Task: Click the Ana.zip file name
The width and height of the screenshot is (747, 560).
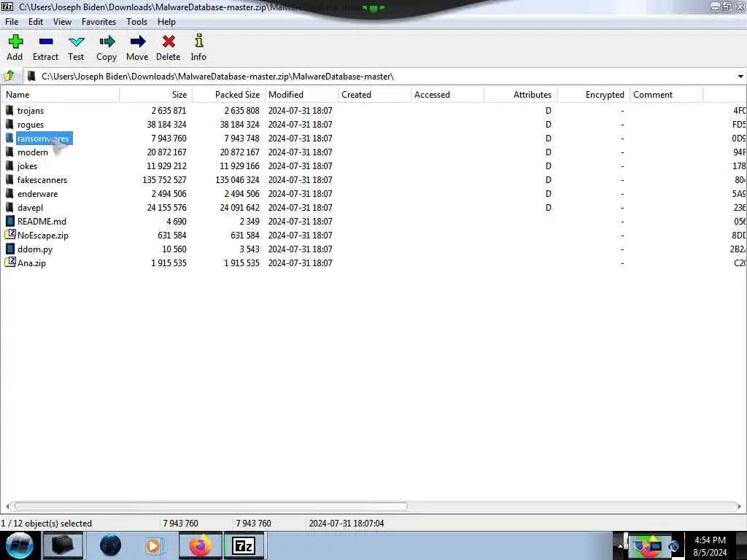Action: coord(31,262)
